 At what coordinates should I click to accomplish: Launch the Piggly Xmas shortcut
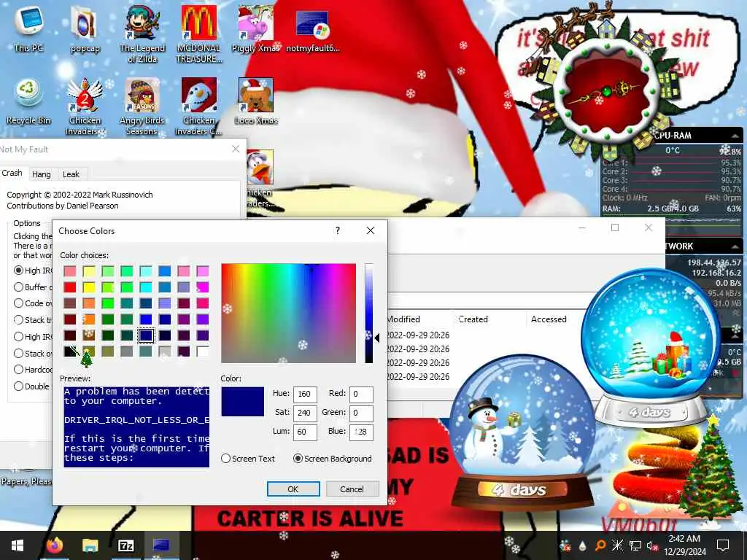pos(256,28)
